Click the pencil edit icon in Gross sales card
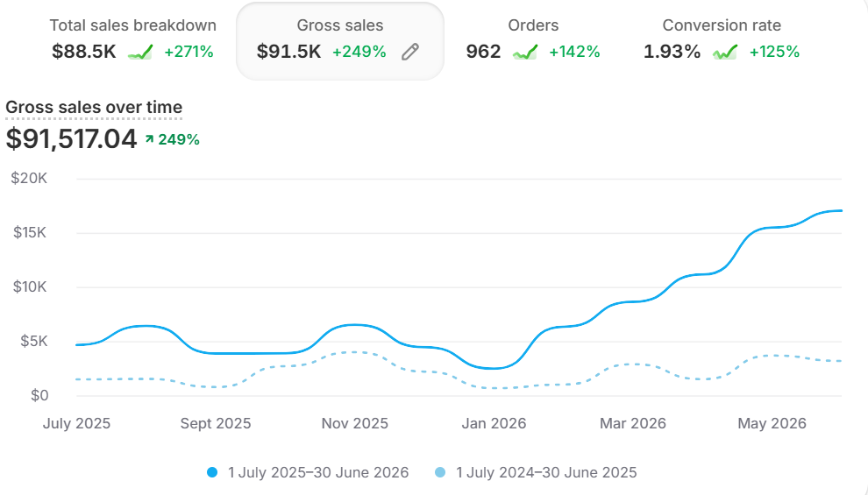The image size is (868, 495). 410,52
